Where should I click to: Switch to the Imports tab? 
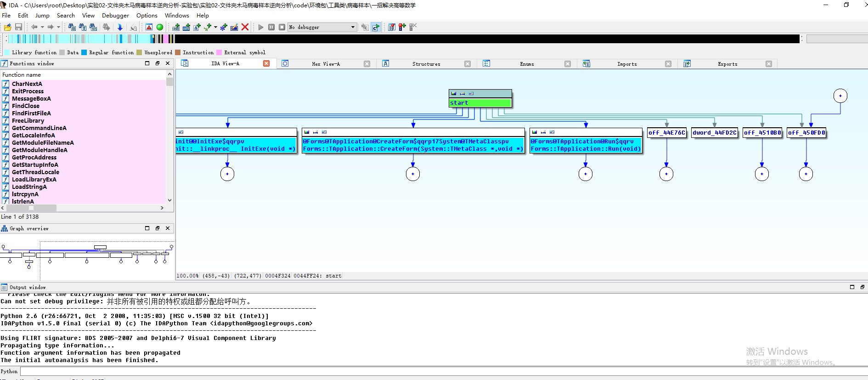(x=627, y=64)
